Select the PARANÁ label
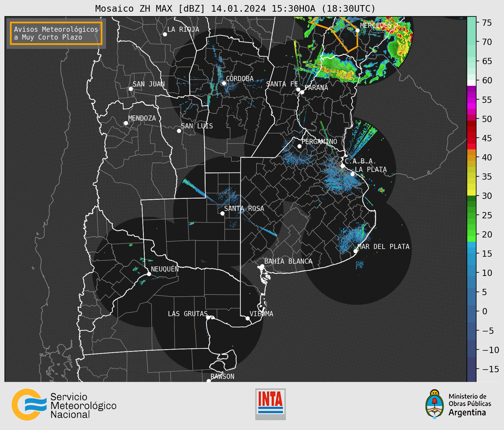Screen dimensions: 504x430 pyautogui.click(x=316, y=88)
